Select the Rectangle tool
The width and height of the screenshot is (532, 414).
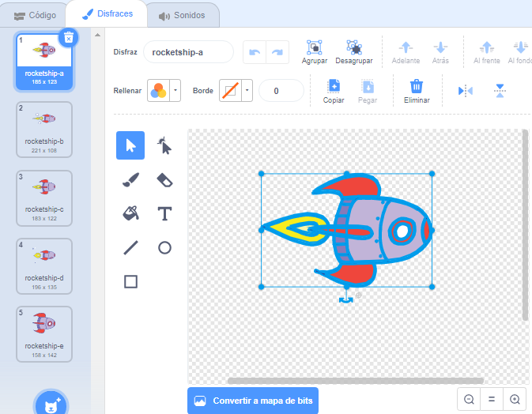point(130,282)
